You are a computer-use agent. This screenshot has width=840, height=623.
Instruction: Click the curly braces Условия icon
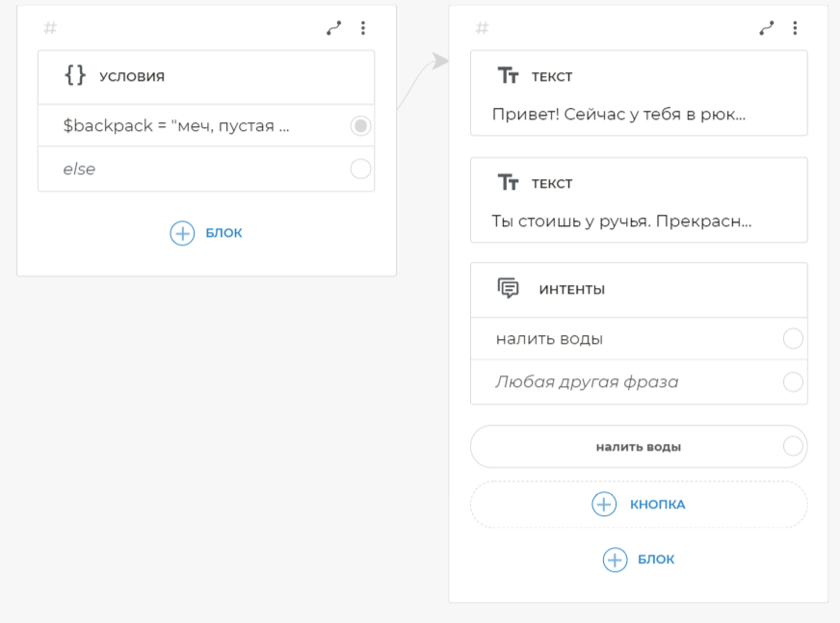(74, 76)
